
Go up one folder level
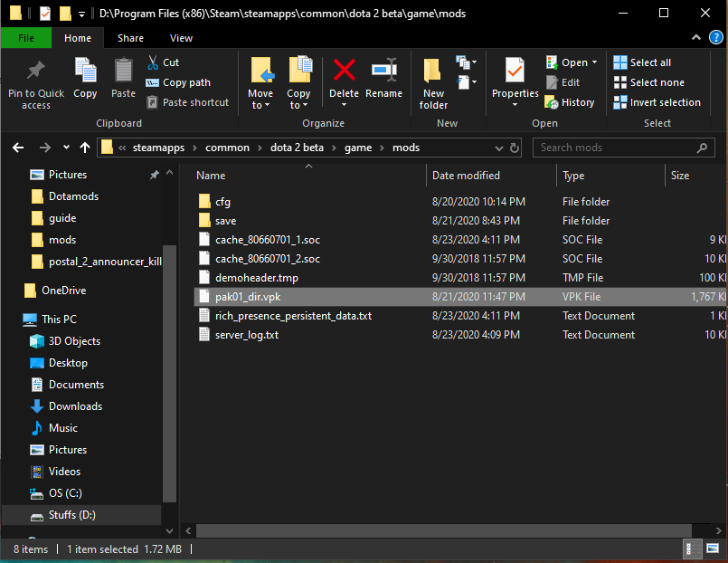[84, 148]
